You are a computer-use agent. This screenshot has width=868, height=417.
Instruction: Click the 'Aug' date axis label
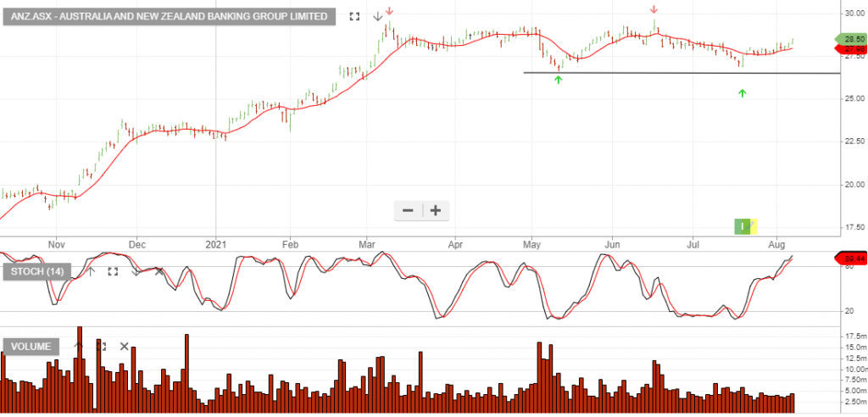777,243
